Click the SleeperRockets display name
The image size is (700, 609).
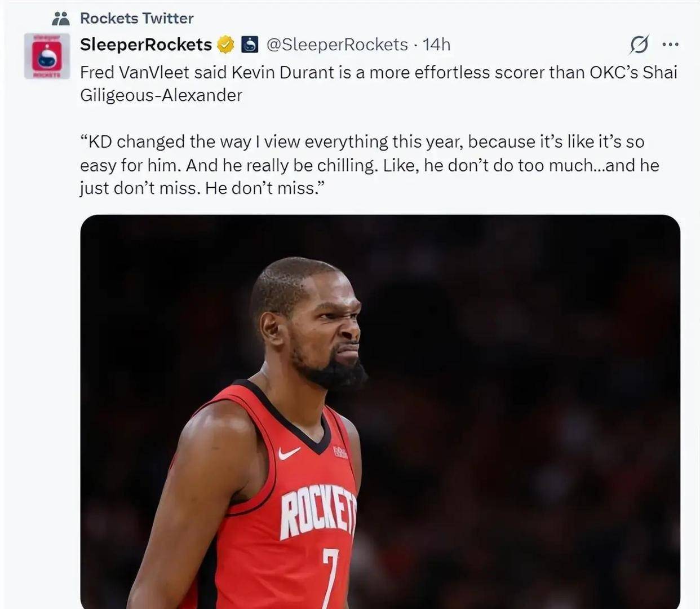pos(145,45)
